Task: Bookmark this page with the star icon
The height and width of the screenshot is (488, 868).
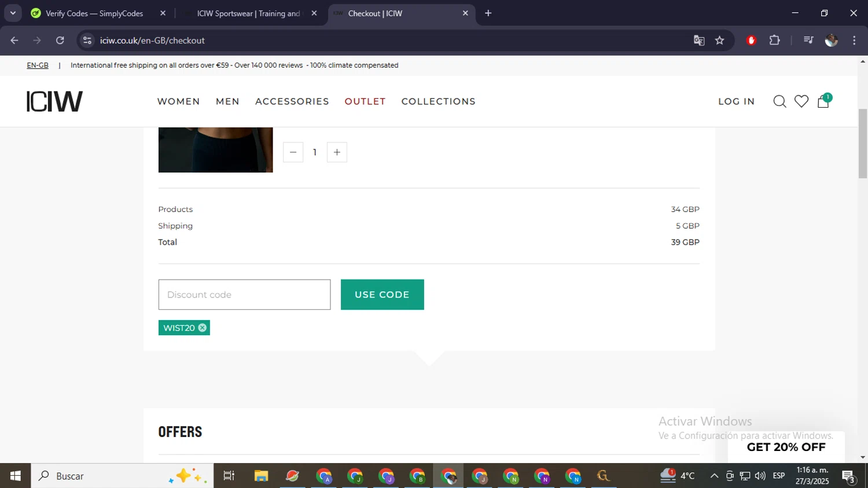Action: (x=720, y=41)
